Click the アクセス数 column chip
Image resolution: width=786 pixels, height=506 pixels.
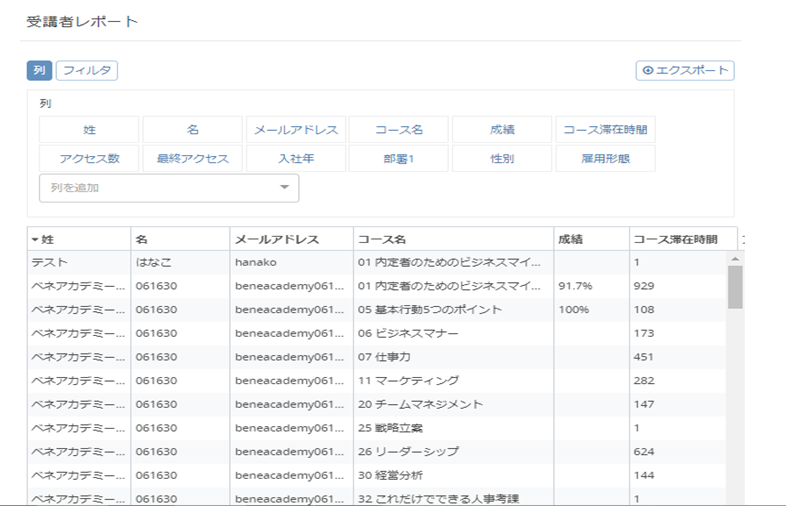pyautogui.click(x=90, y=158)
